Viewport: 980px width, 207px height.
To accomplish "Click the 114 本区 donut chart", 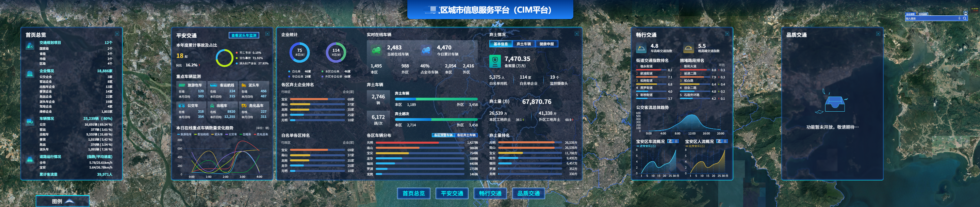I will [336, 52].
